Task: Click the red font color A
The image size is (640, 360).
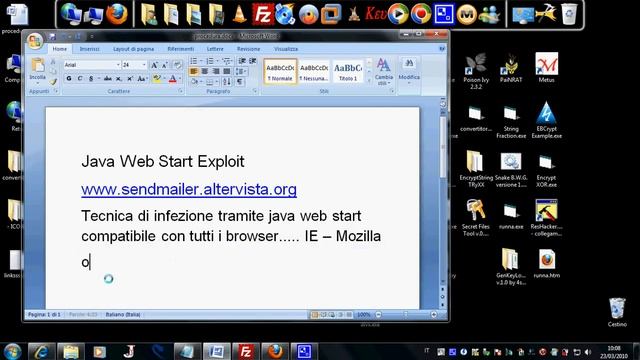Action: [x=173, y=78]
